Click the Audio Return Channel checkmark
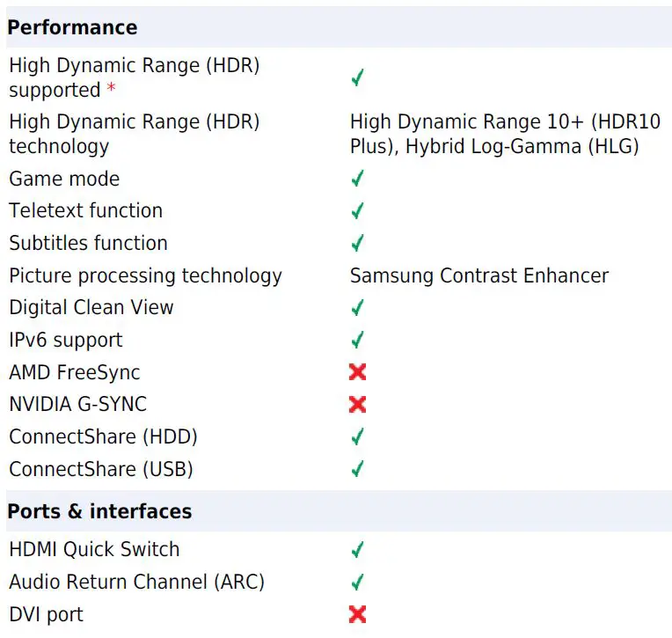 357,582
